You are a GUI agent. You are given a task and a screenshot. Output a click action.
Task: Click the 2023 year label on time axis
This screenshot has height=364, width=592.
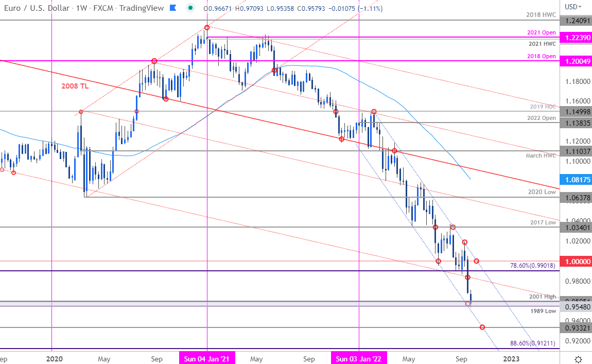(x=511, y=358)
